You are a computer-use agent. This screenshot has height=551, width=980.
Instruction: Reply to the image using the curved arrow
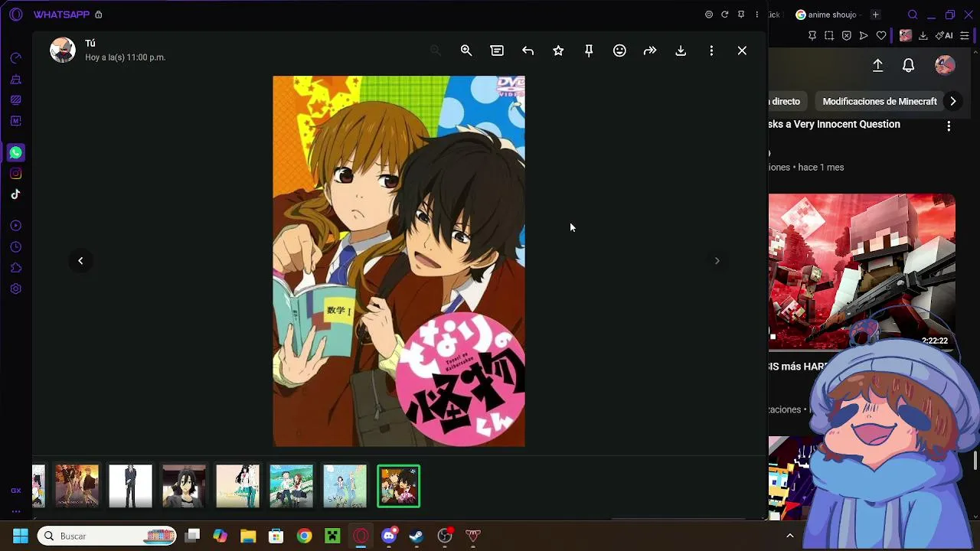click(x=528, y=51)
